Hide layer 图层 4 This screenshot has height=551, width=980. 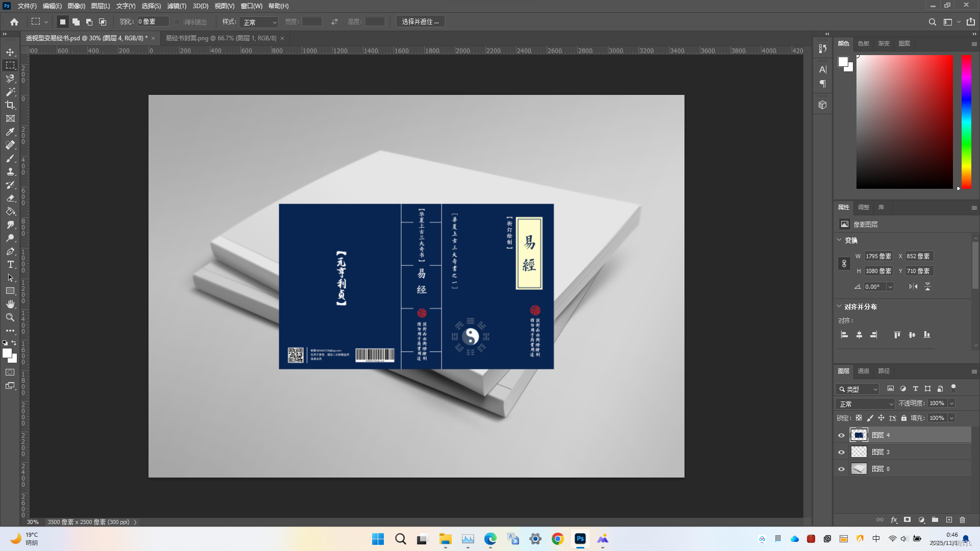841,435
